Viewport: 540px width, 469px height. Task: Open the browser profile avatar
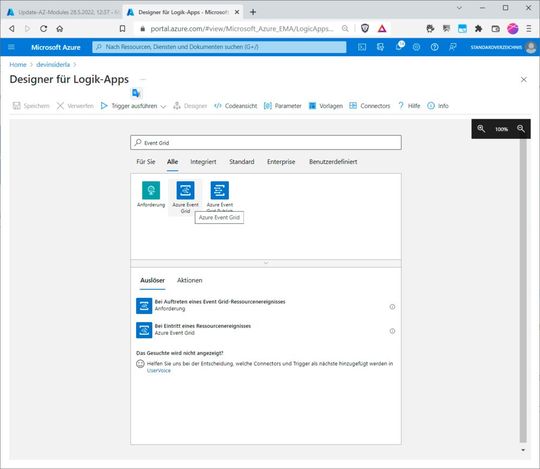tap(512, 29)
